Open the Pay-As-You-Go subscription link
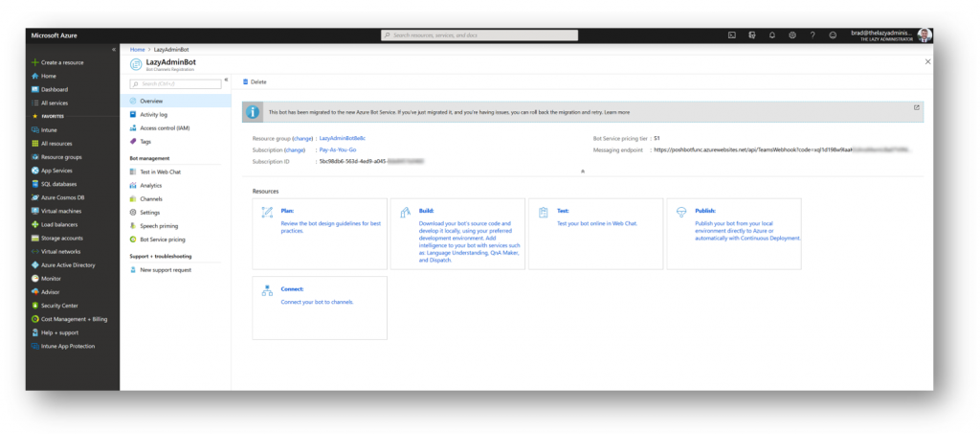Image resolution: width=980 pixels, height=434 pixels. tap(338, 150)
